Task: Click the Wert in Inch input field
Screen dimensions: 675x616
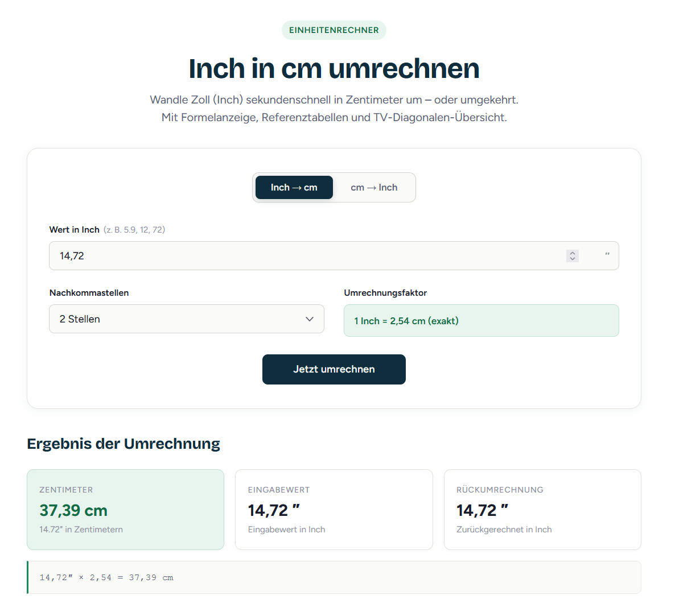Action: [x=334, y=256]
